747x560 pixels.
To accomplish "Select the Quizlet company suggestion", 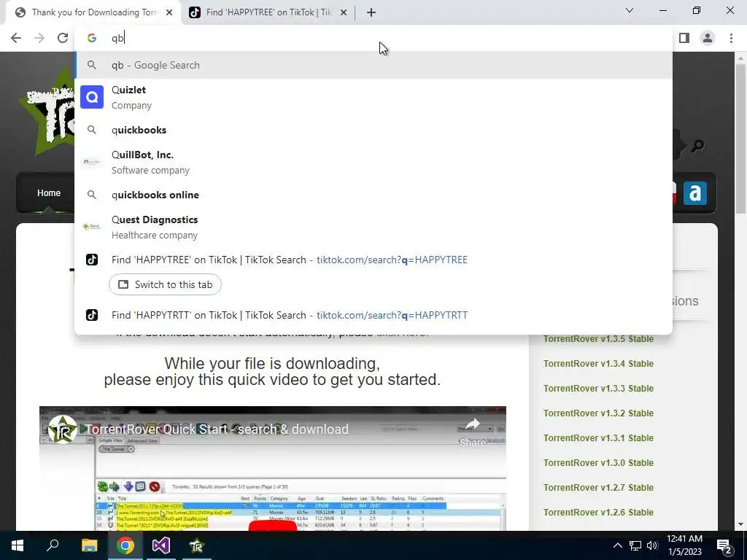I will (x=373, y=97).
